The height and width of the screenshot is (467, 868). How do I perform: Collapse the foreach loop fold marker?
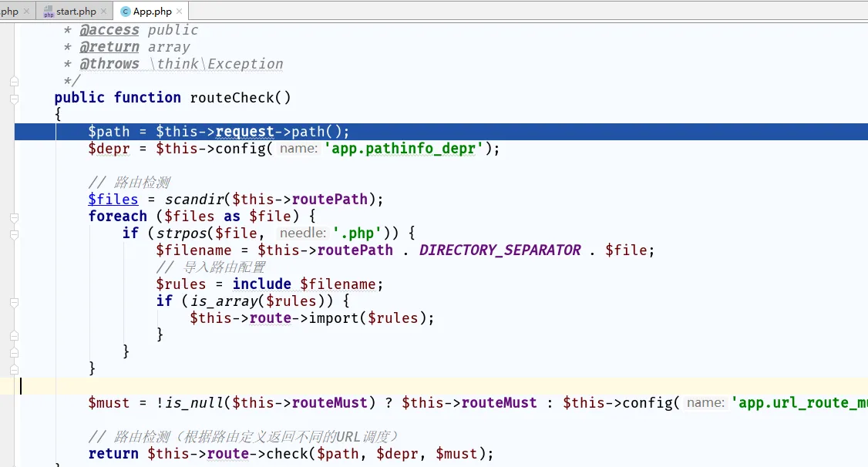[14, 217]
